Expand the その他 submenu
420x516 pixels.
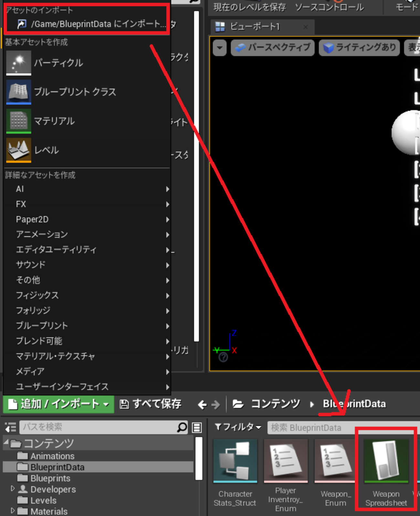(87, 280)
